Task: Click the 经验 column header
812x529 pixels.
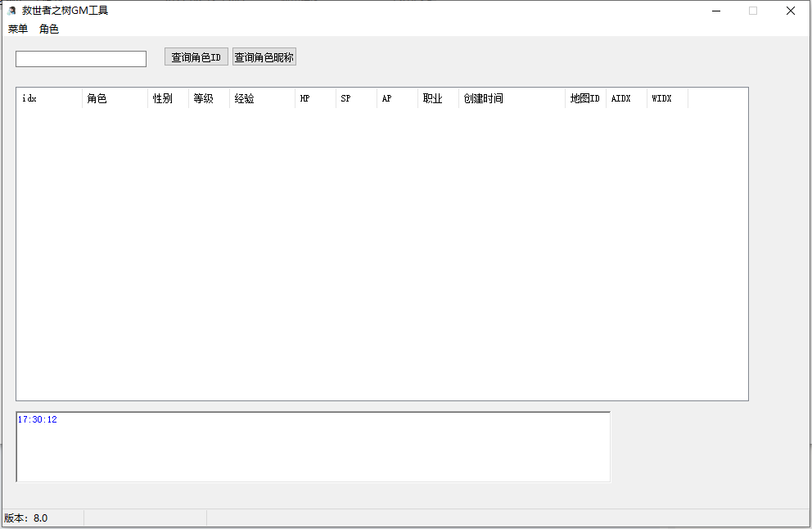Action: coord(263,98)
